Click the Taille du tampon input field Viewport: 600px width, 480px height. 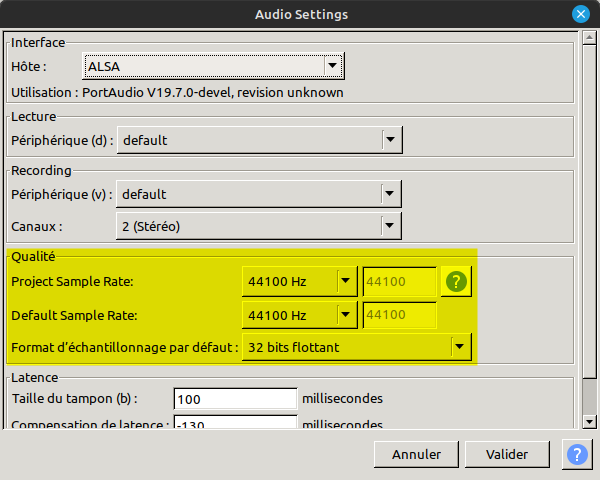(x=235, y=399)
